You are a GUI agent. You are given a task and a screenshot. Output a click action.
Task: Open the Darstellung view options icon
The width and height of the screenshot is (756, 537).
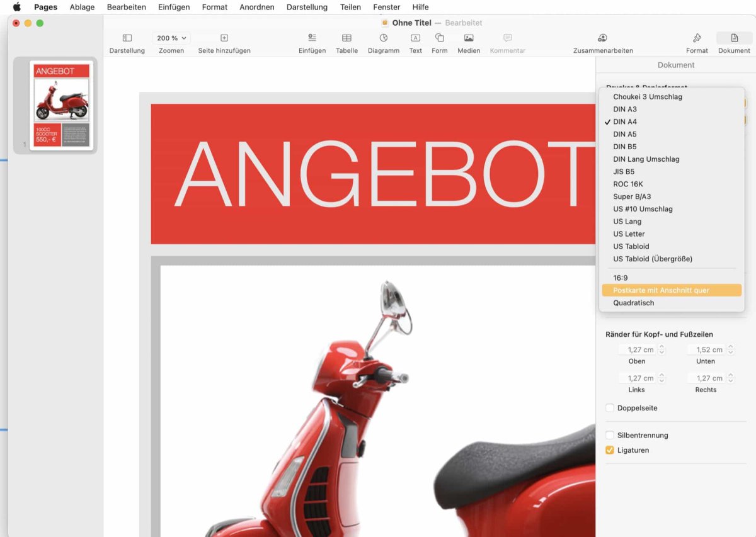(127, 38)
